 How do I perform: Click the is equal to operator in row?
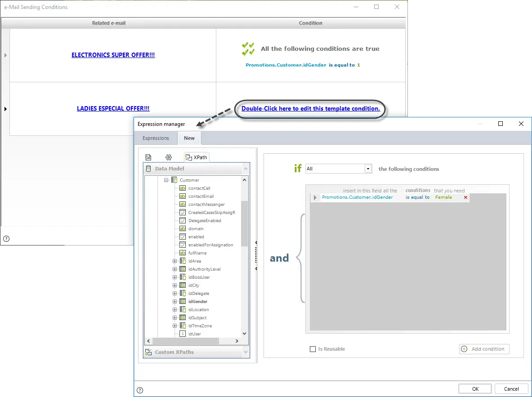click(417, 197)
